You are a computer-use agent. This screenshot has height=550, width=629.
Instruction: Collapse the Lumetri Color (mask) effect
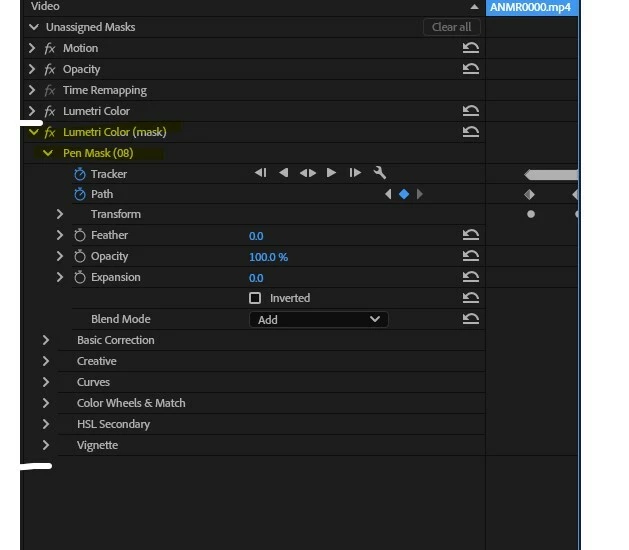(34, 132)
